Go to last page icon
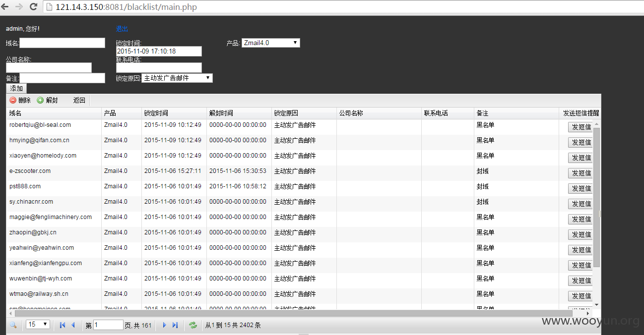Viewport: 644px width, 335px height. pos(175,325)
